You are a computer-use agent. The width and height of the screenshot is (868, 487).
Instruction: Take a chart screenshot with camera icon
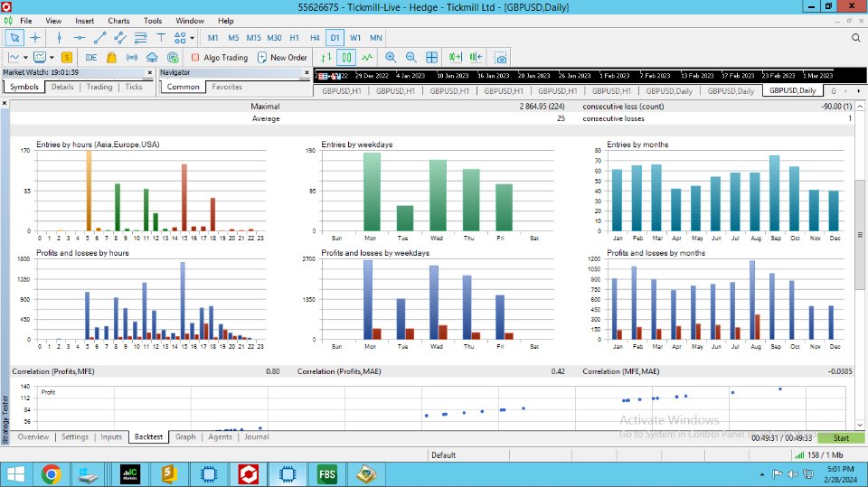pos(501,58)
